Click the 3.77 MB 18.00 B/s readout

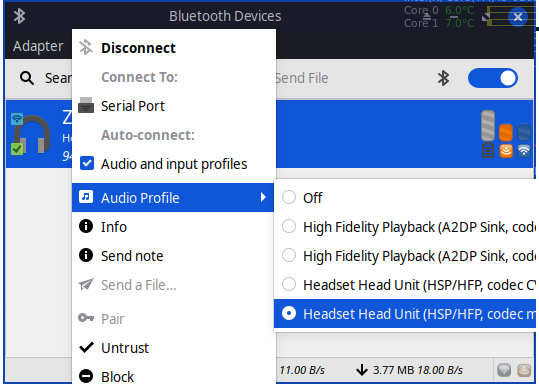pyautogui.click(x=418, y=370)
